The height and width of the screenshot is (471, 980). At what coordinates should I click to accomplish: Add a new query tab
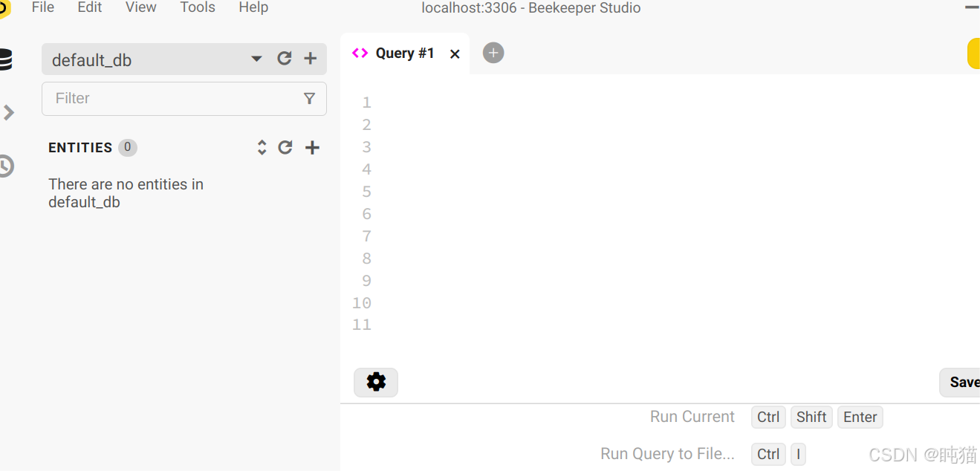(493, 53)
